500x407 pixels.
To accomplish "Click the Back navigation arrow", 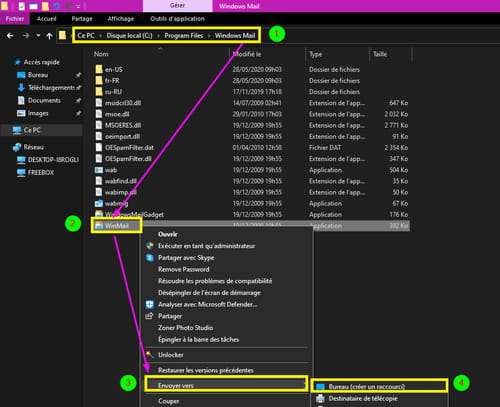I will coord(10,35).
